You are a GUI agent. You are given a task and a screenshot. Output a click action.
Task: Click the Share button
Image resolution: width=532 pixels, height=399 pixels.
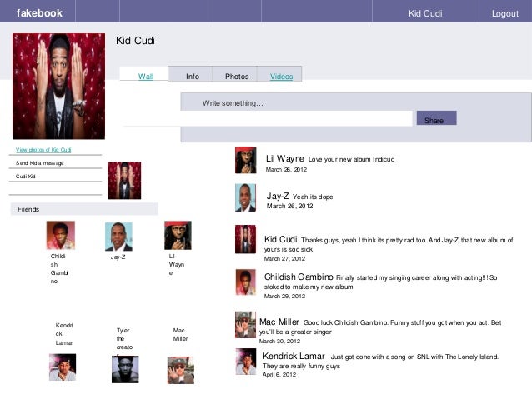pyautogui.click(x=436, y=118)
